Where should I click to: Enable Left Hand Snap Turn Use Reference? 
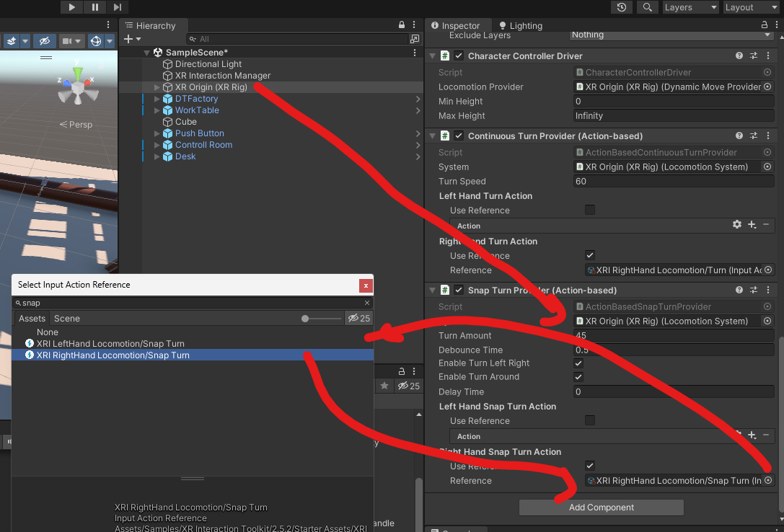pos(590,420)
